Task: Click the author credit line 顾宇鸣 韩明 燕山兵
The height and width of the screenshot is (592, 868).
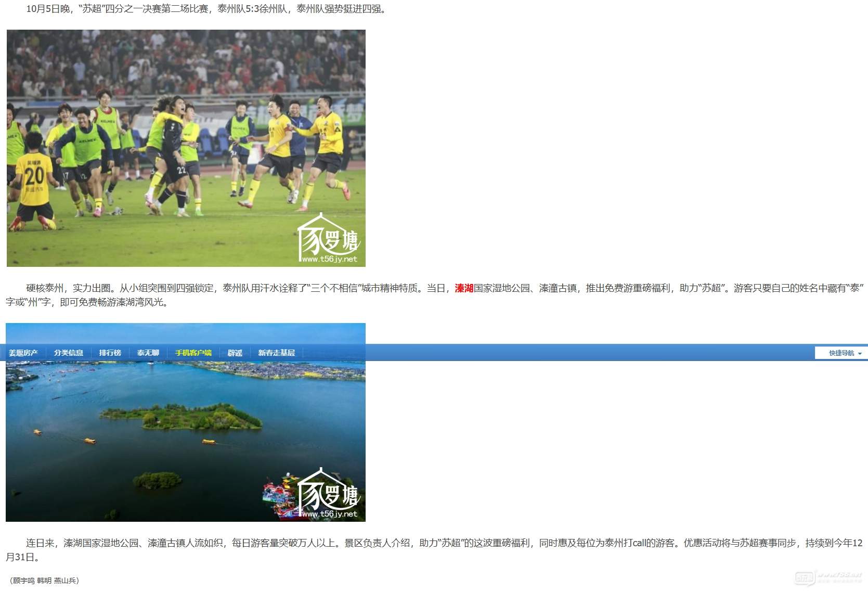Action: click(44, 581)
